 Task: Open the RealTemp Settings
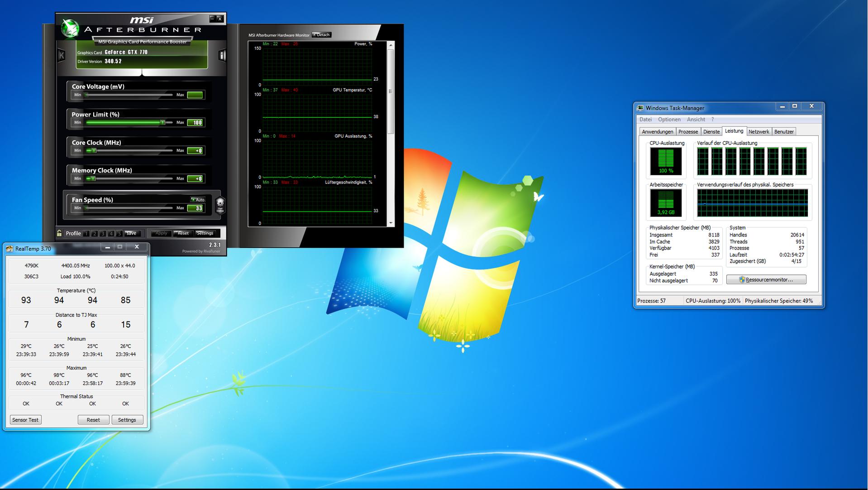click(127, 420)
